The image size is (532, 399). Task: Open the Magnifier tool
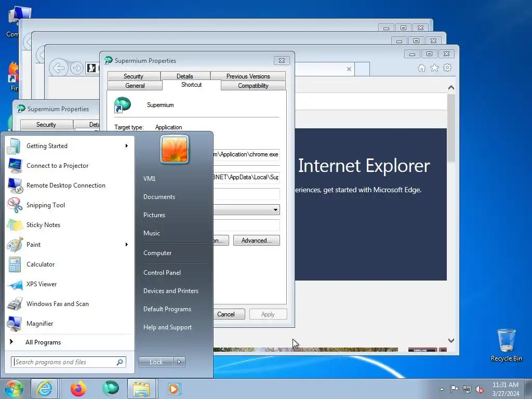(x=70, y=323)
